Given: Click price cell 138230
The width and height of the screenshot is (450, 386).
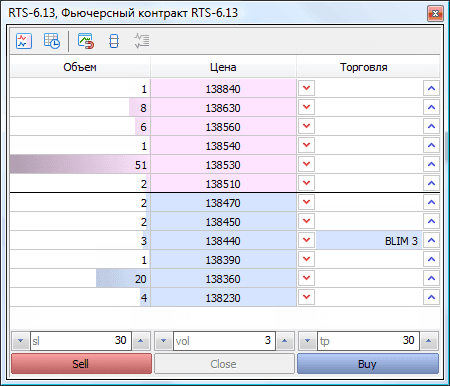Looking at the screenshot, I should (223, 298).
